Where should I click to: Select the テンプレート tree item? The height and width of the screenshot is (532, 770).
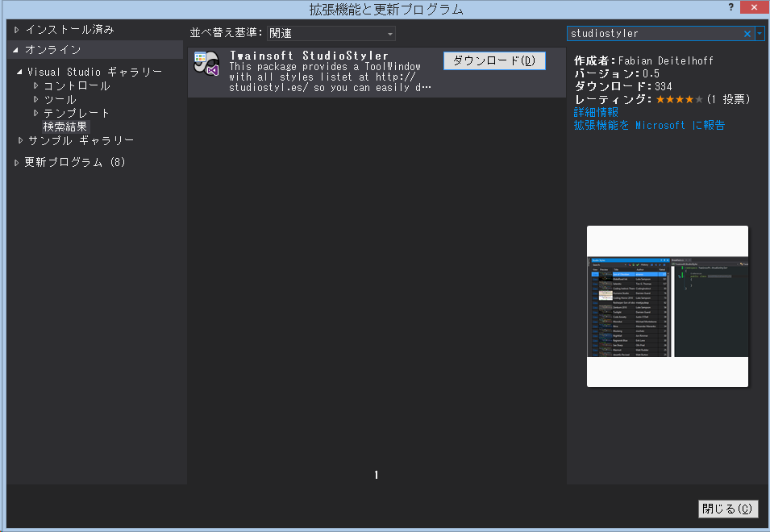point(76,113)
